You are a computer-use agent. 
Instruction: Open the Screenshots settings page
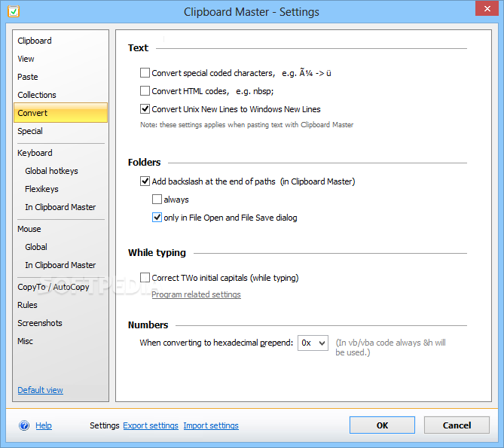point(40,323)
